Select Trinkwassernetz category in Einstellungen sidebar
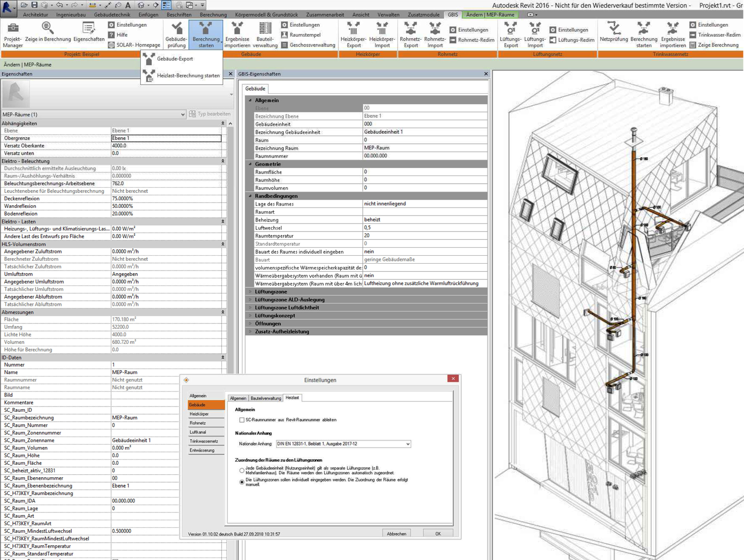Viewport: 744px width, 560px height. [206, 441]
